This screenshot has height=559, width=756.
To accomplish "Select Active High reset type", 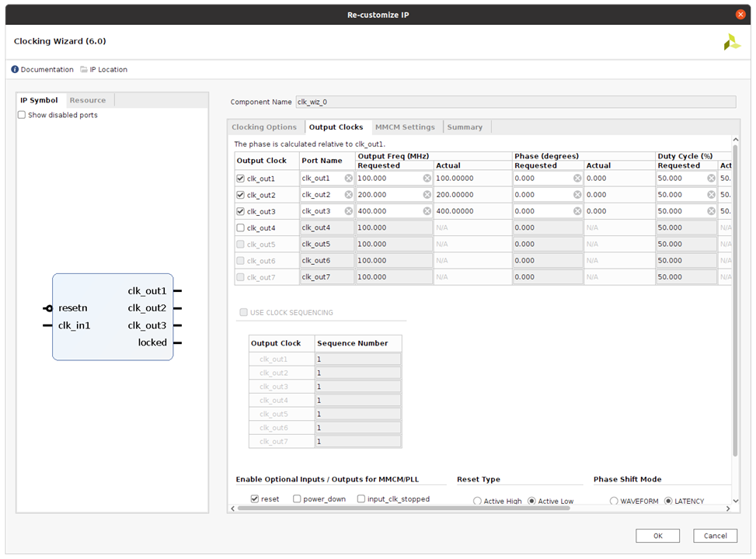I will 477,502.
